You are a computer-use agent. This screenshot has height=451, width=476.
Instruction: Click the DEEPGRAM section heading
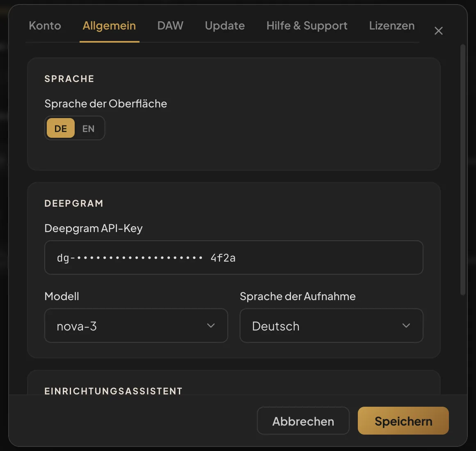pos(74,203)
